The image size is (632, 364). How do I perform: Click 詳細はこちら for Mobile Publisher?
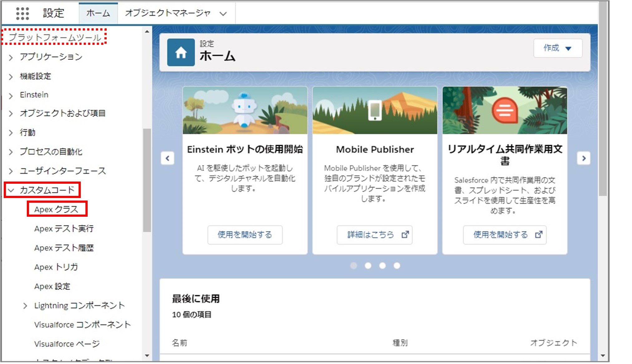tap(374, 234)
